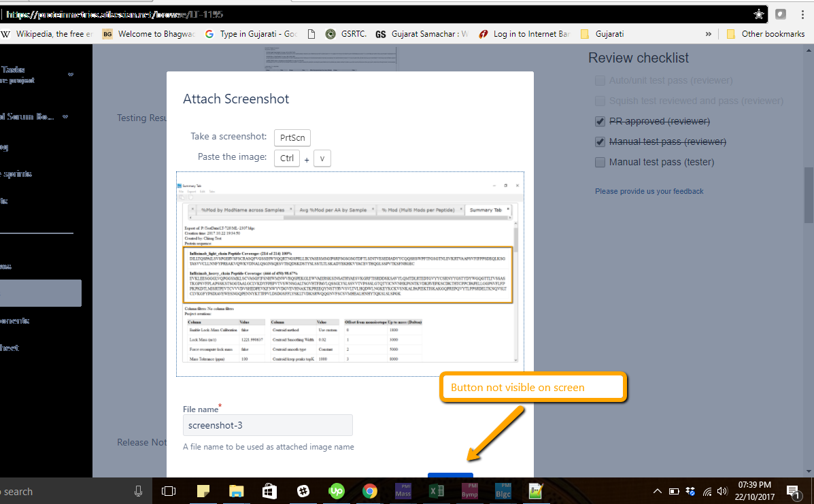The image size is (814, 504).
Task: Show hidden bookmarks via double chevron
Action: (708, 34)
